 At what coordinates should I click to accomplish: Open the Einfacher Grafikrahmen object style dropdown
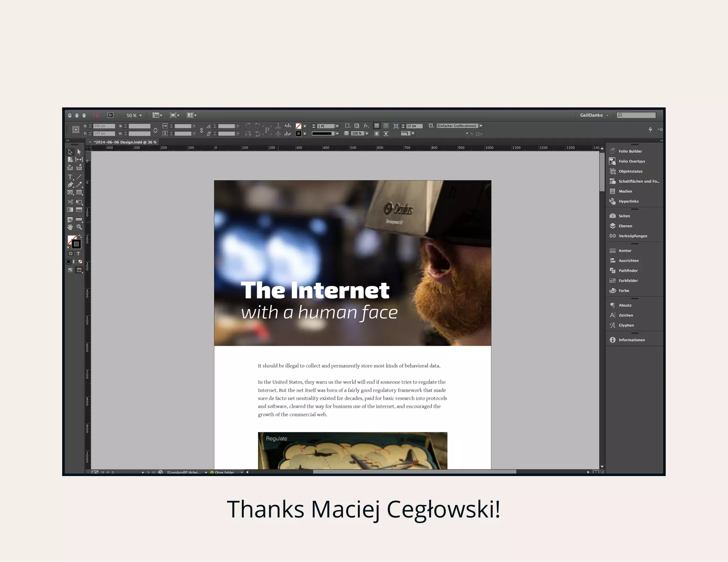point(481,126)
